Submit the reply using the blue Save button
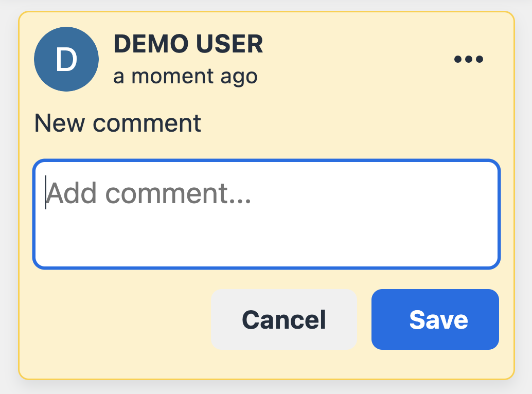 (435, 319)
